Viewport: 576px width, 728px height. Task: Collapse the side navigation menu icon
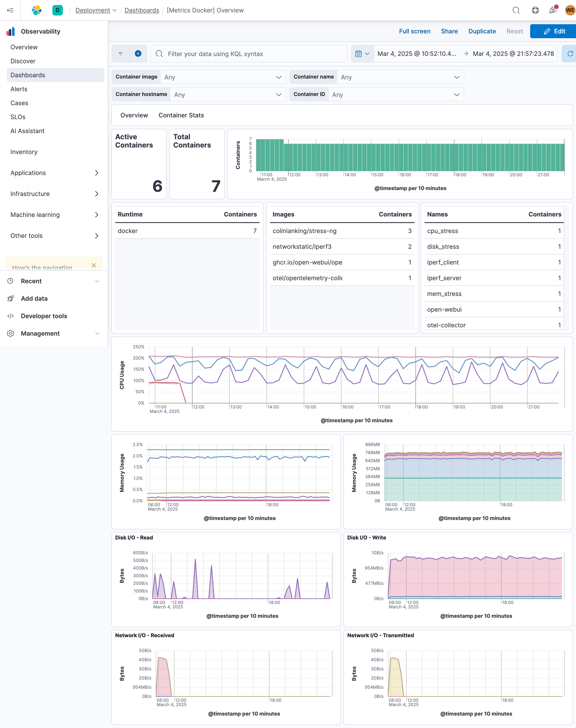(10, 10)
